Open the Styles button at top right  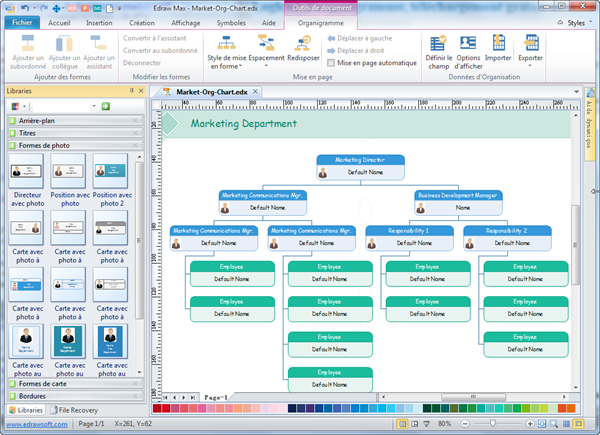(x=576, y=22)
